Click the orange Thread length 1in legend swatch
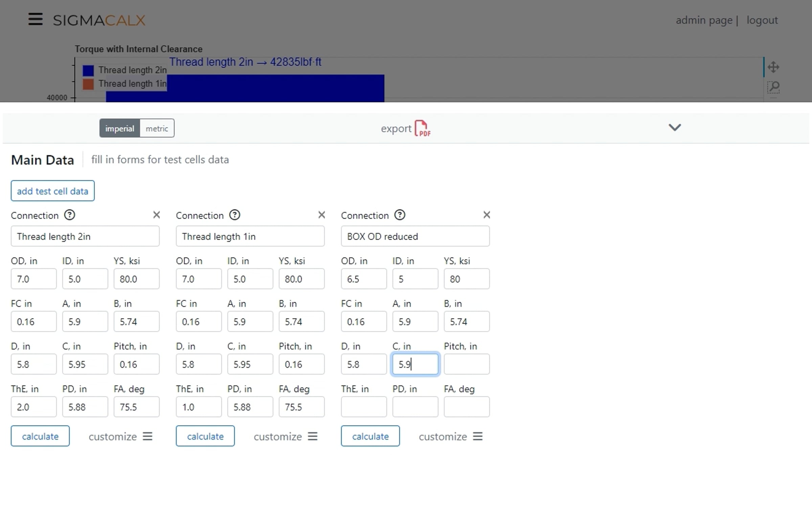 (88, 84)
